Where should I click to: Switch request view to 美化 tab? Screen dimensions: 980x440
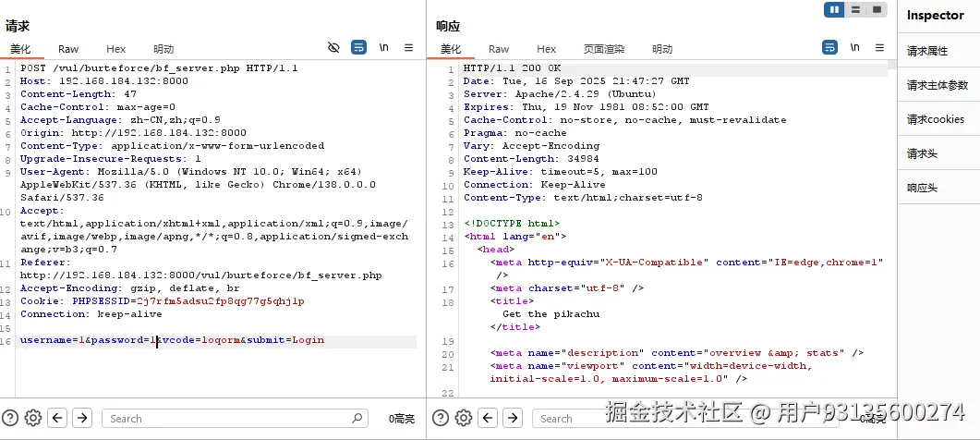20,49
